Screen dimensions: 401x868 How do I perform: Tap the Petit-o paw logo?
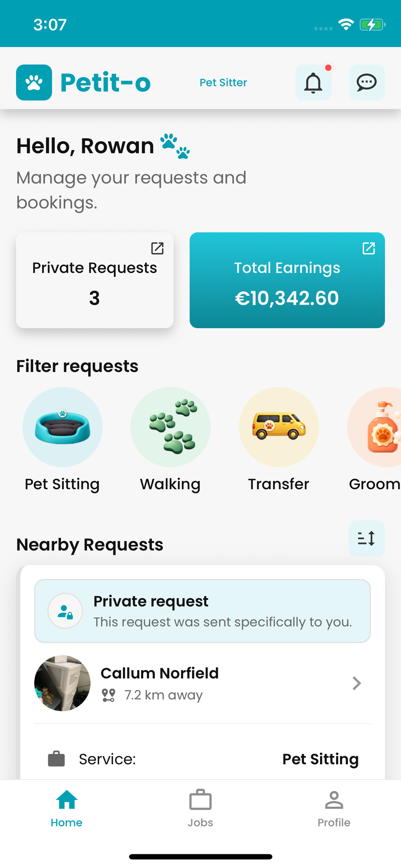pyautogui.click(x=34, y=83)
